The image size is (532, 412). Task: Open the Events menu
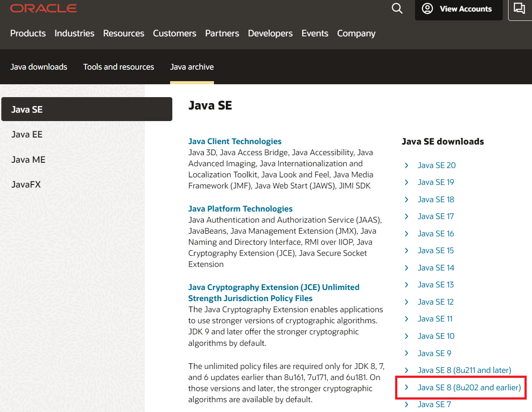(x=315, y=33)
